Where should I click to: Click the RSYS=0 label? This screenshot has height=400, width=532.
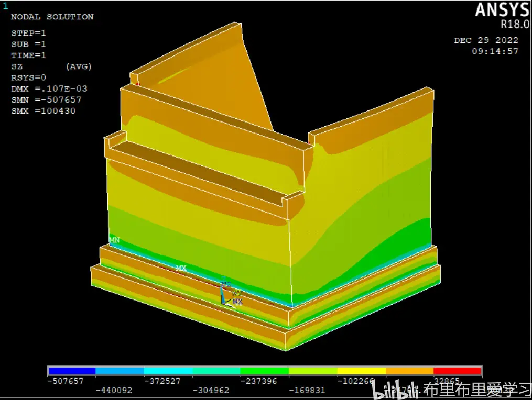(x=28, y=77)
